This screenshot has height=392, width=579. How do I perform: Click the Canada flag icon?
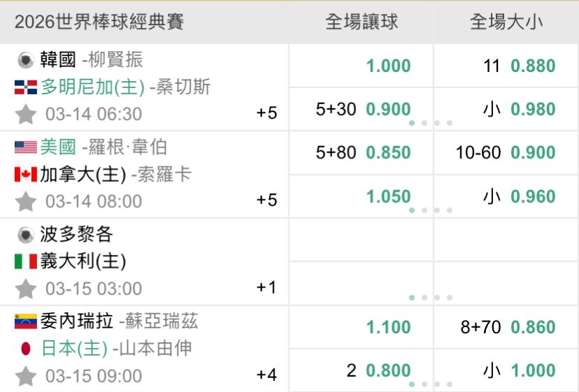click(x=25, y=175)
